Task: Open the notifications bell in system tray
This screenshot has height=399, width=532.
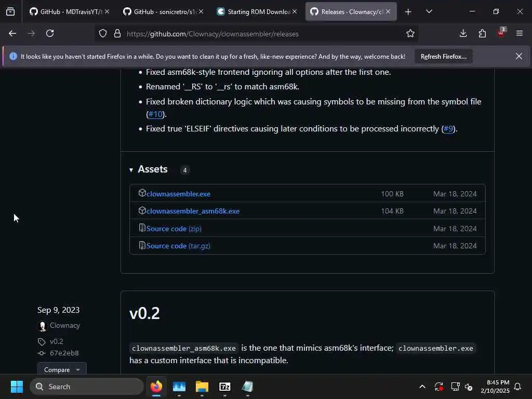Action: [x=518, y=387]
